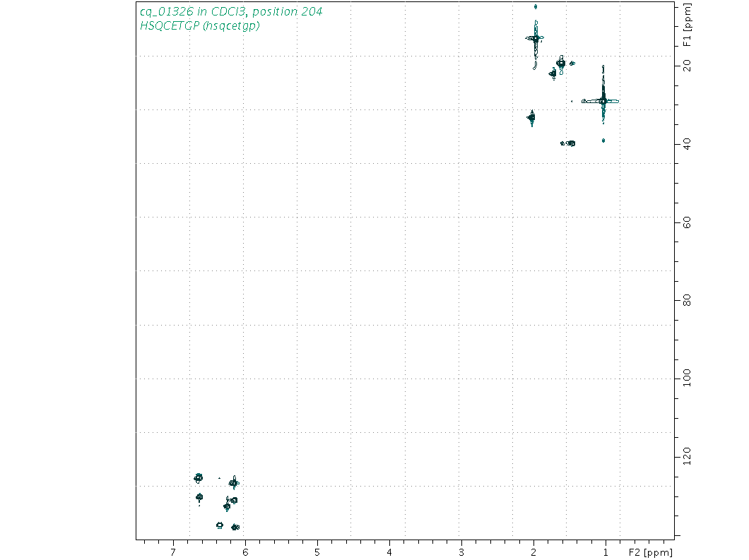Select the F2 axis tick label 3
This screenshot has width=749, height=560.
461,552
